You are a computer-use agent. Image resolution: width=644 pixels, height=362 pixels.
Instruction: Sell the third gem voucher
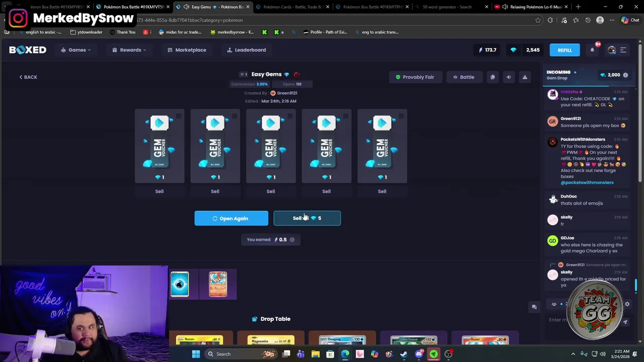point(271,191)
